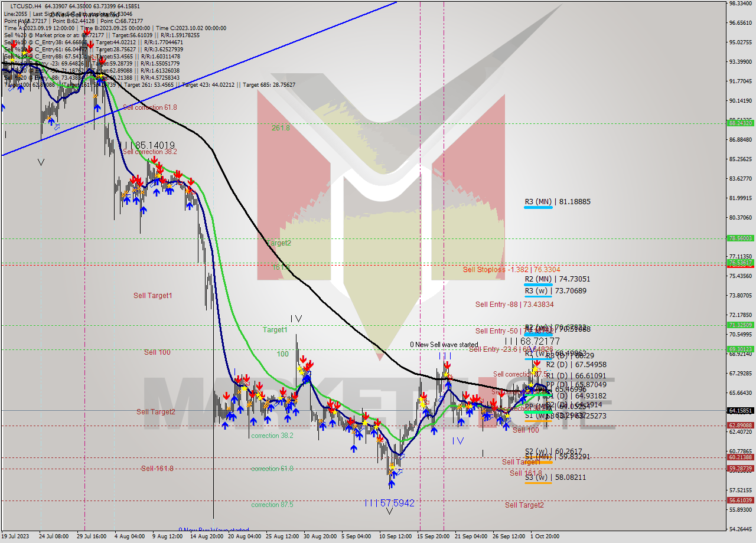Viewport: 756px width, 543px height.
Task: Click the 15 Sep 20:00 time label
Action: click(433, 537)
